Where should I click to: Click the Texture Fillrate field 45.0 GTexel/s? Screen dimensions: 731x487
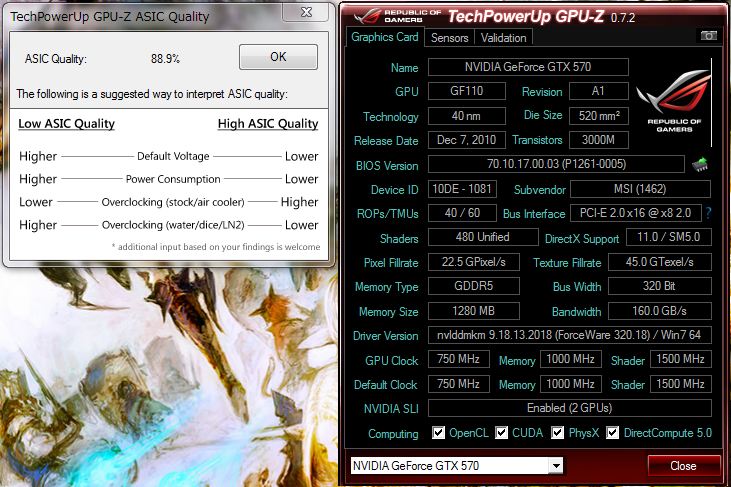[660, 262]
